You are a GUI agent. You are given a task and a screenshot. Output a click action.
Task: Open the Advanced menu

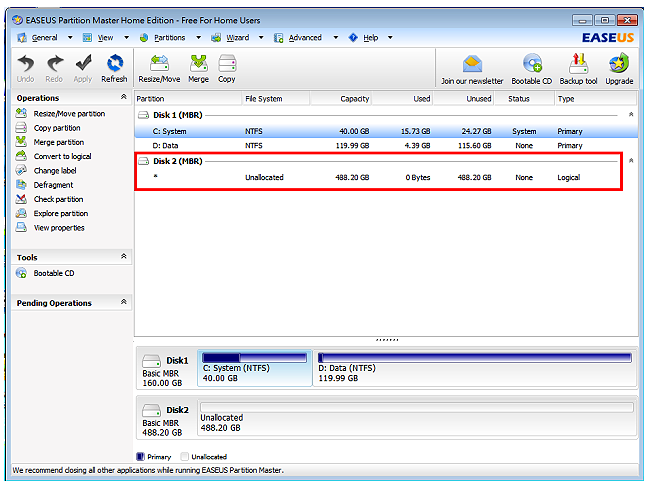[305, 38]
